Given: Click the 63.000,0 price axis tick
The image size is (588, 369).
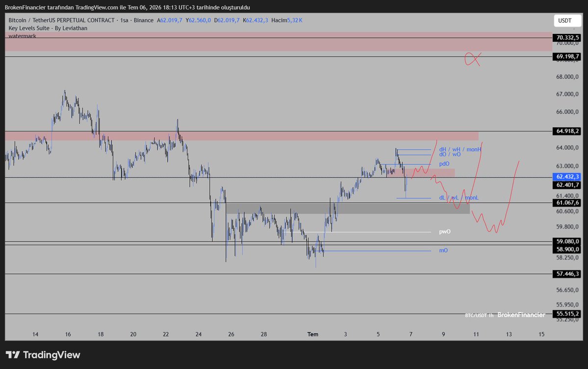Looking at the screenshot, I should click(x=567, y=166).
